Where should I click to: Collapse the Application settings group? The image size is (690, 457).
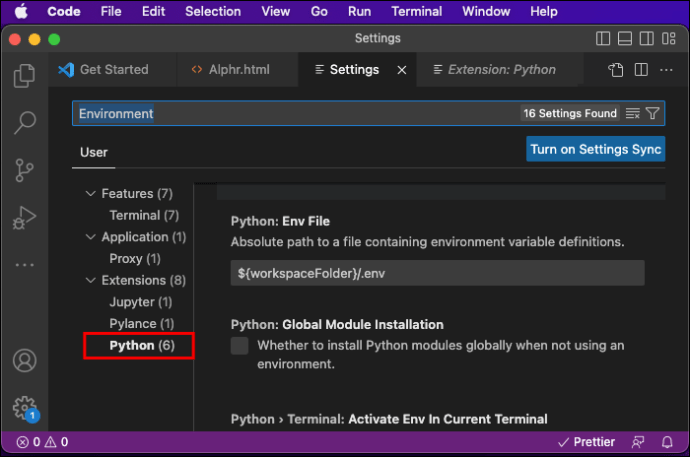(x=90, y=237)
